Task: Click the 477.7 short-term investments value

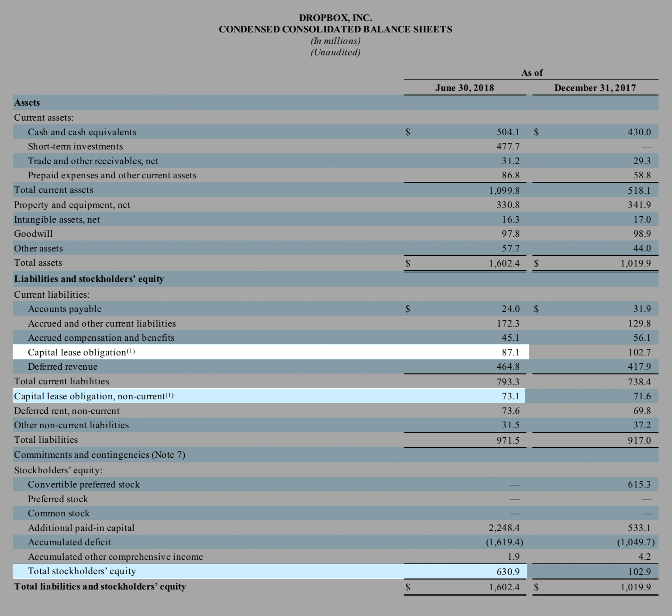Action: [508, 146]
